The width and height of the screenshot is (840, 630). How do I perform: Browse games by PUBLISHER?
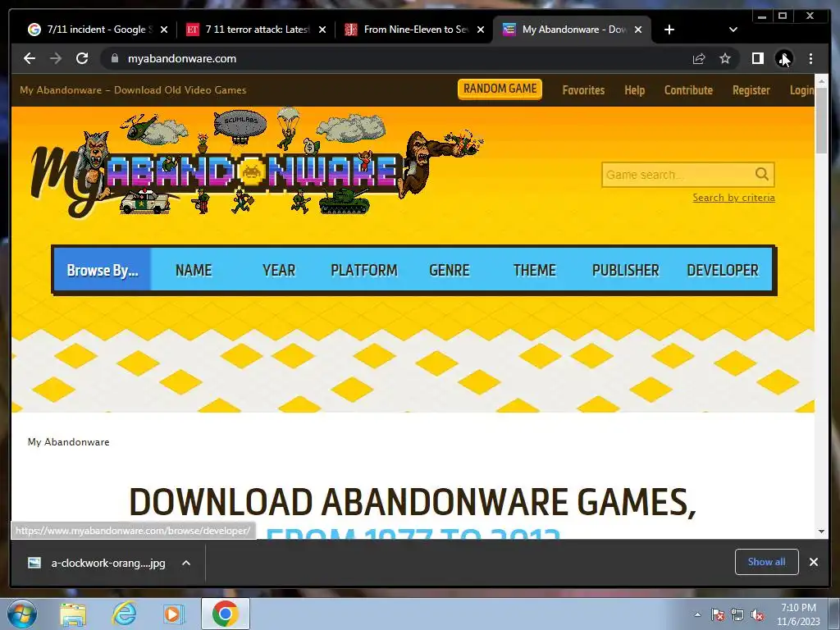point(625,270)
